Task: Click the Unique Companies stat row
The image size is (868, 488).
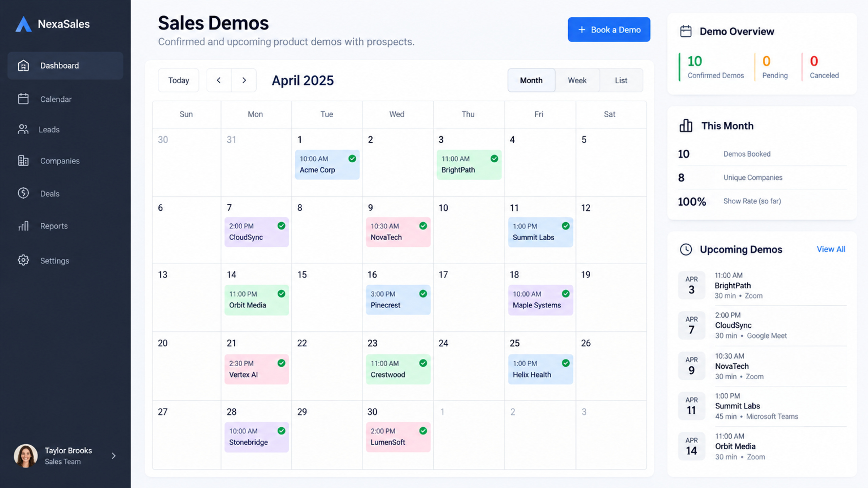Action: (x=762, y=178)
